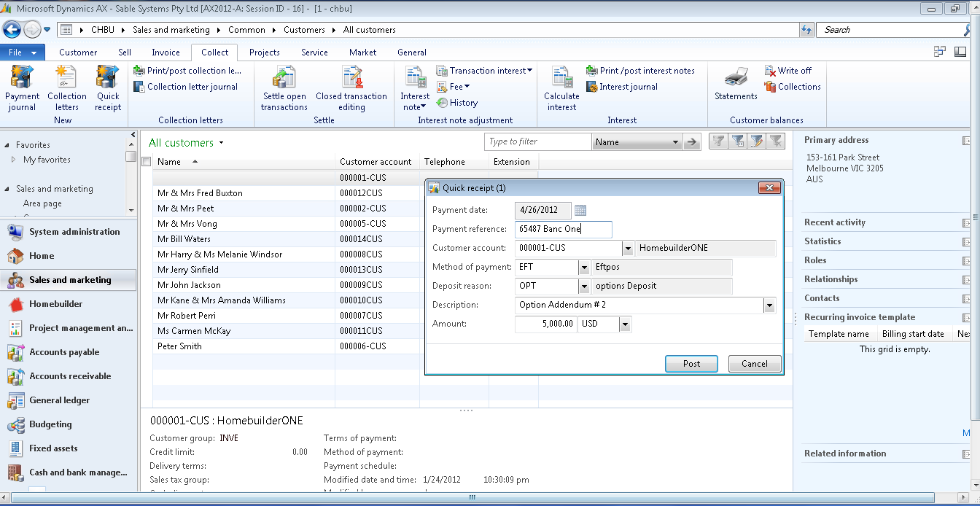Open Homebuilder module in navigation pane
The width and height of the screenshot is (980, 506).
coord(69,304)
